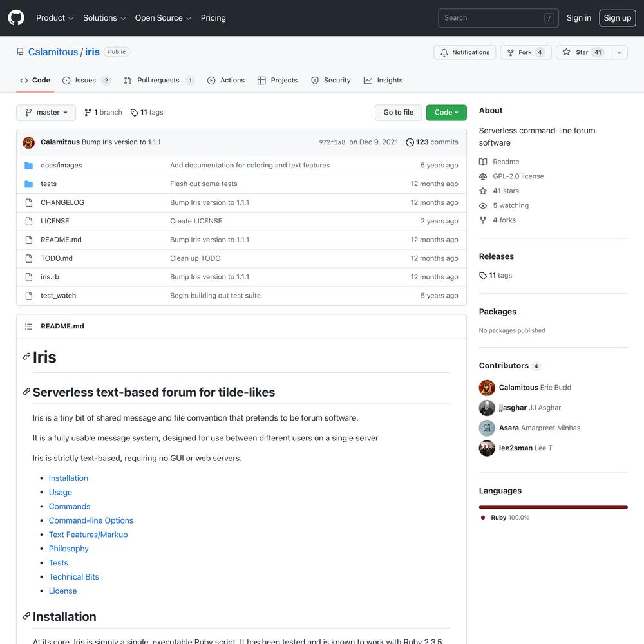Click the docs/images folder icon
The width and height of the screenshot is (644, 644).
[x=28, y=165]
